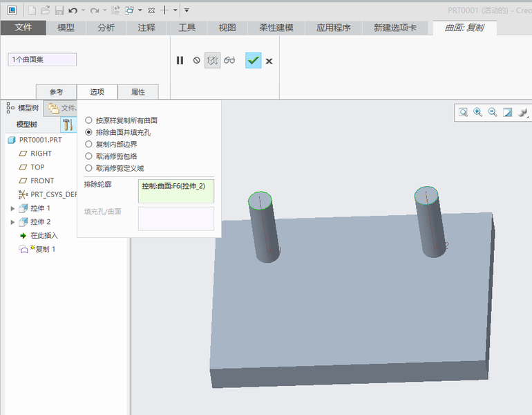The width and height of the screenshot is (532, 415).
Task: Open the 属性 dashboard panel
Action: (137, 92)
